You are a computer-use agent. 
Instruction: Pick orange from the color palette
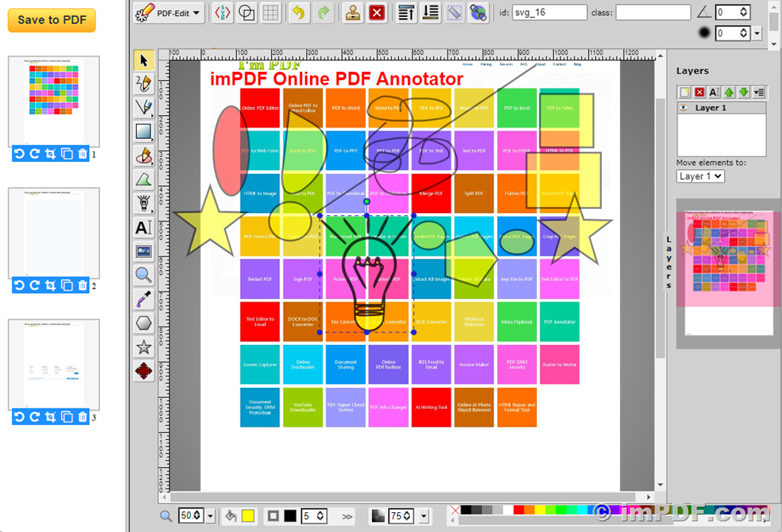(x=529, y=510)
